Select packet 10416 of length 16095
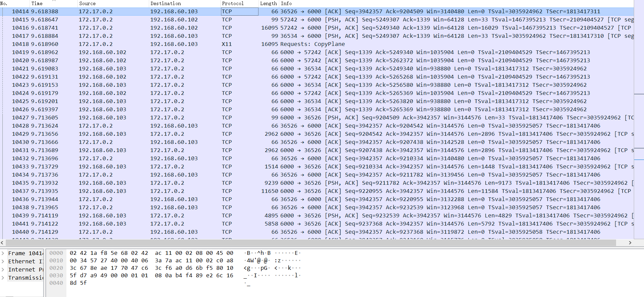 (317, 28)
